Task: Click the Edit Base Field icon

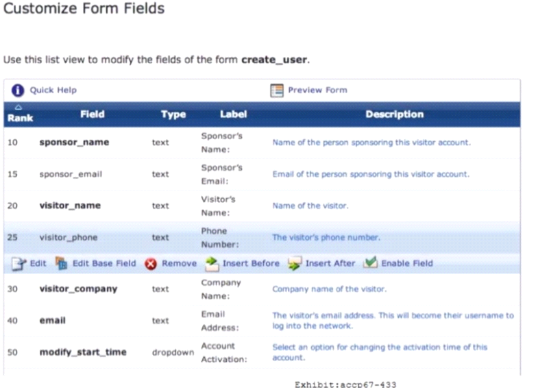Action: [x=62, y=263]
